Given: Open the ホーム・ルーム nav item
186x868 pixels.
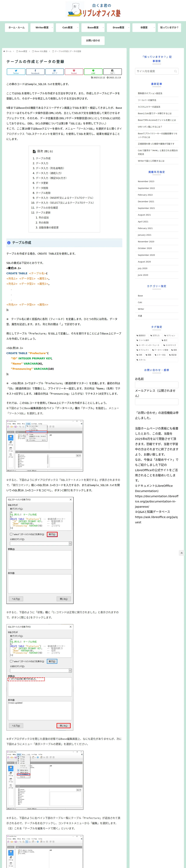Looking at the screenshot, I should click(x=17, y=28).
